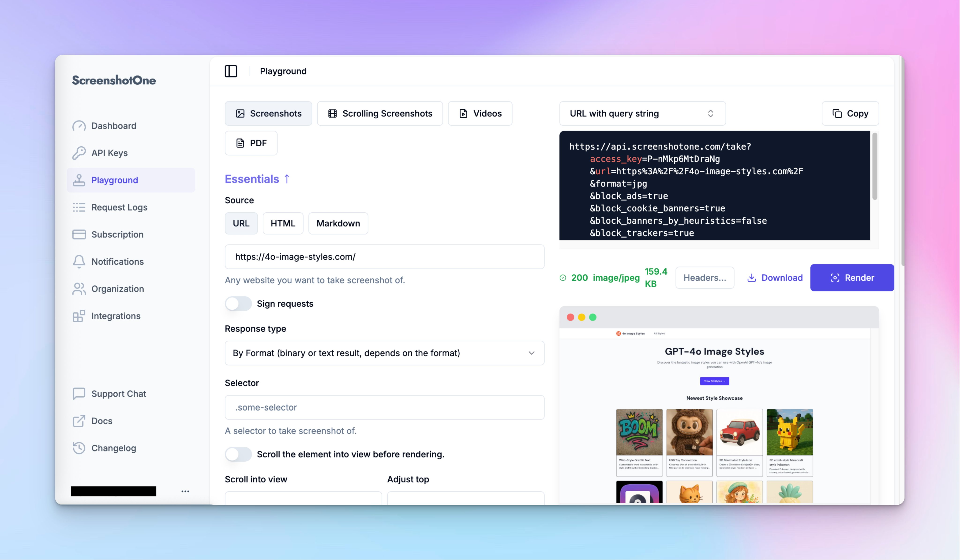Toggle the sidebar panel icon
Viewport: 960px width, 560px height.
tap(231, 71)
